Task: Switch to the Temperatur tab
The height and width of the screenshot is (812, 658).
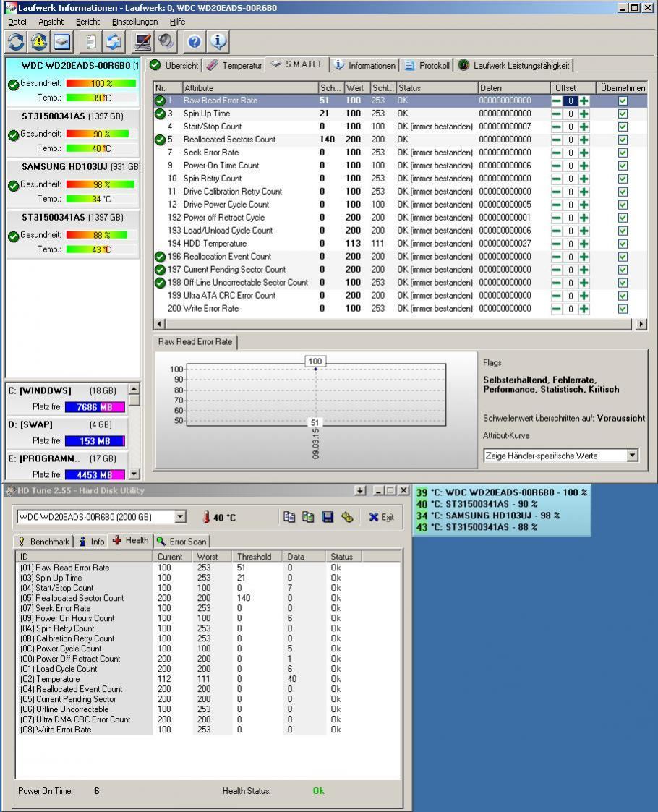Action: click(234, 66)
